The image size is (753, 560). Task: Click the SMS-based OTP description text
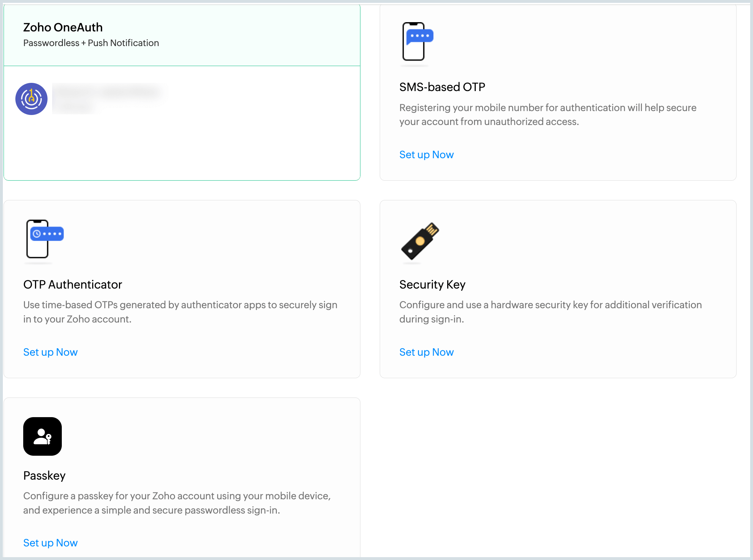pos(547,115)
